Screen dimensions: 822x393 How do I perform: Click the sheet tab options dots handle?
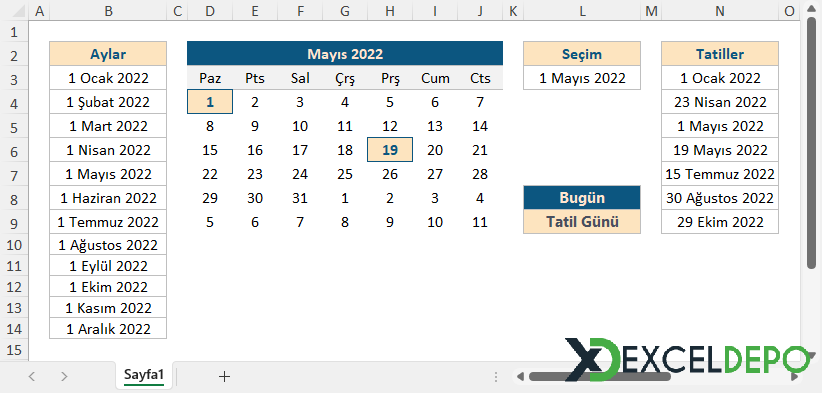[x=496, y=376]
